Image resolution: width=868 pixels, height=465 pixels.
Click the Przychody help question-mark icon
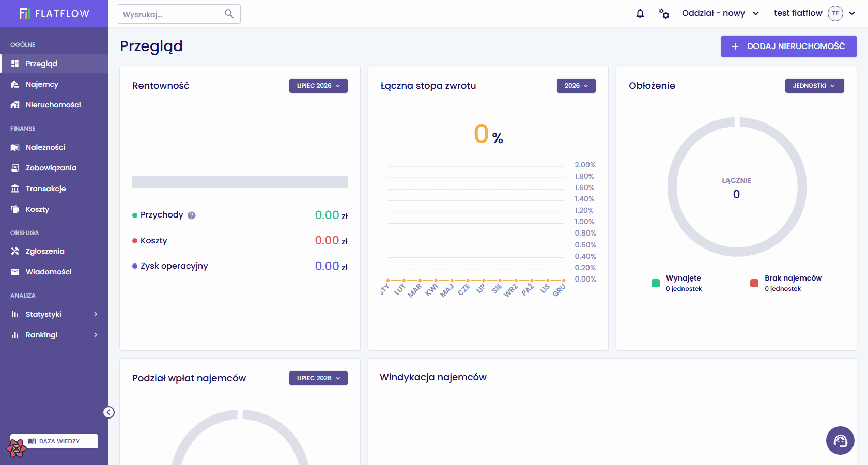tap(192, 215)
